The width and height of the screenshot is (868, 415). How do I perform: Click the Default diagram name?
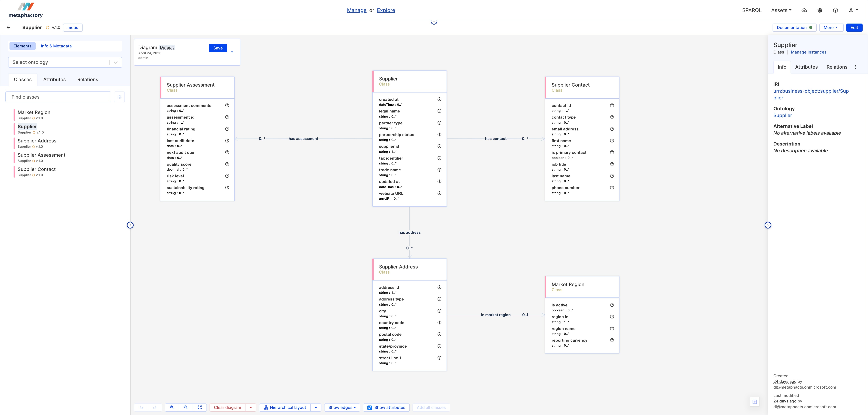tap(167, 47)
